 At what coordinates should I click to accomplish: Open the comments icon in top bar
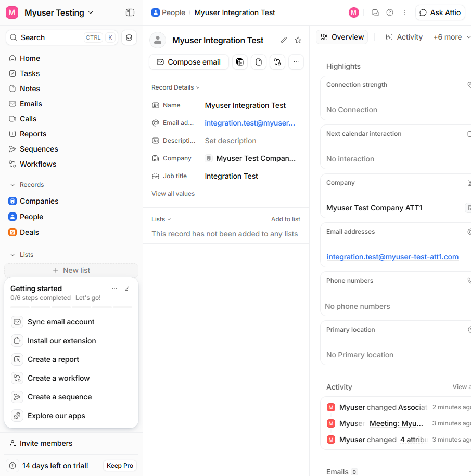coord(375,12)
